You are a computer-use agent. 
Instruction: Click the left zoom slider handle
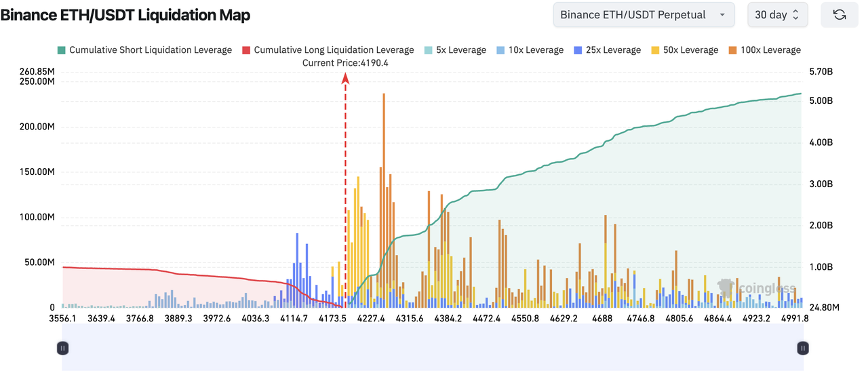click(x=62, y=348)
